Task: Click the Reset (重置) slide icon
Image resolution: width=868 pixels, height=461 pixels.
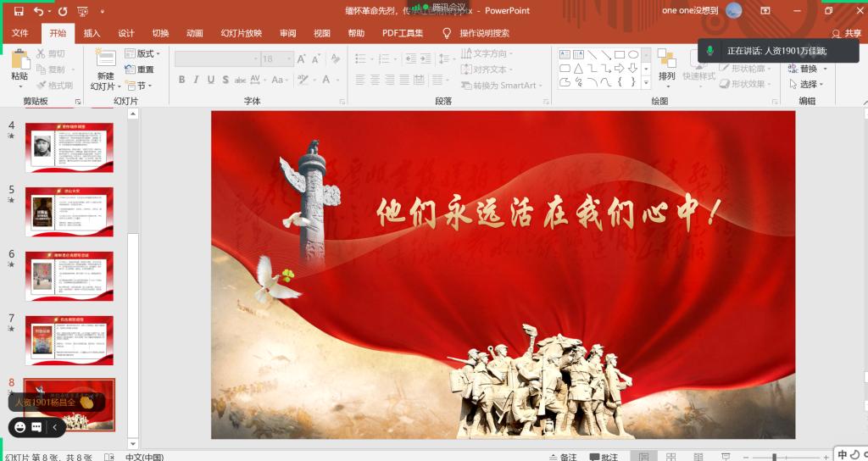Action: pos(139,69)
